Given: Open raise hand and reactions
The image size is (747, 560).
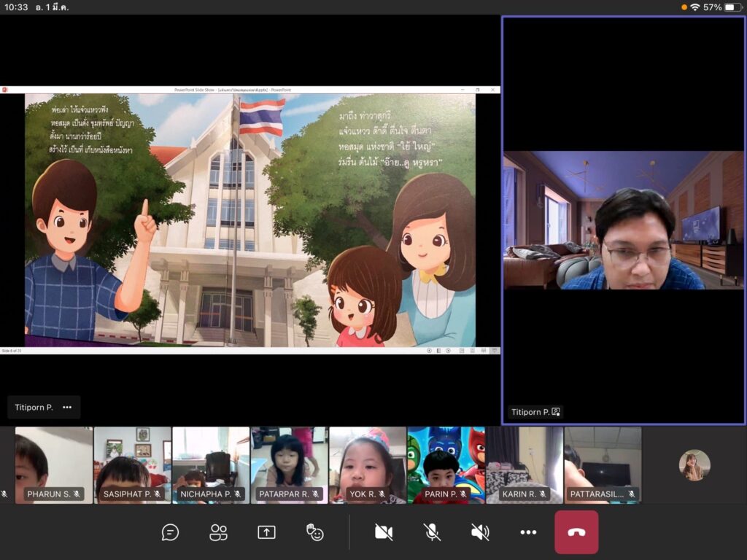Looking at the screenshot, I should pos(315,532).
